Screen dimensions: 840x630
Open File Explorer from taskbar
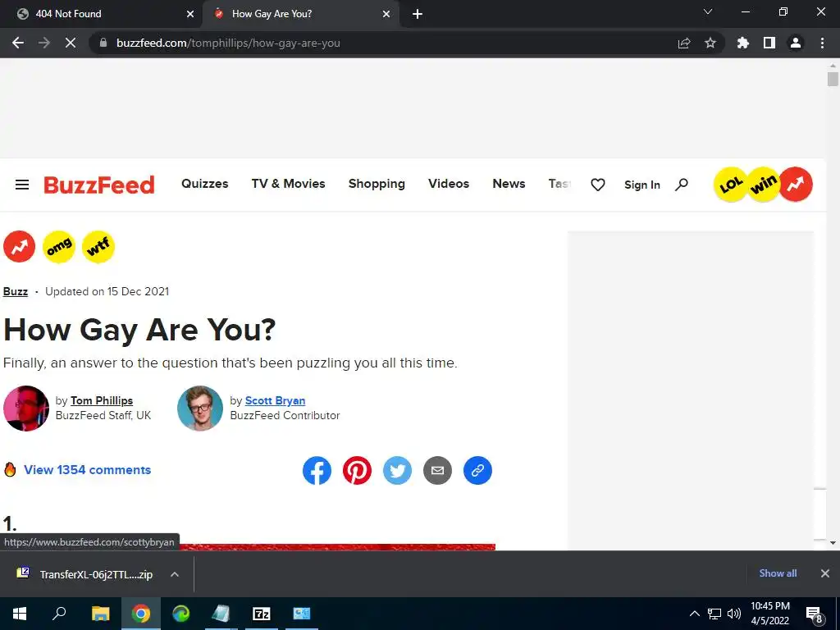point(100,614)
